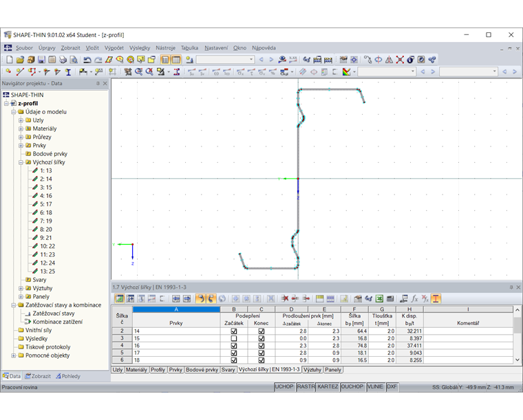The height and width of the screenshot is (420, 523).
Task: Collapse Zatěžovací stavy a kombinace node
Action: point(13,305)
